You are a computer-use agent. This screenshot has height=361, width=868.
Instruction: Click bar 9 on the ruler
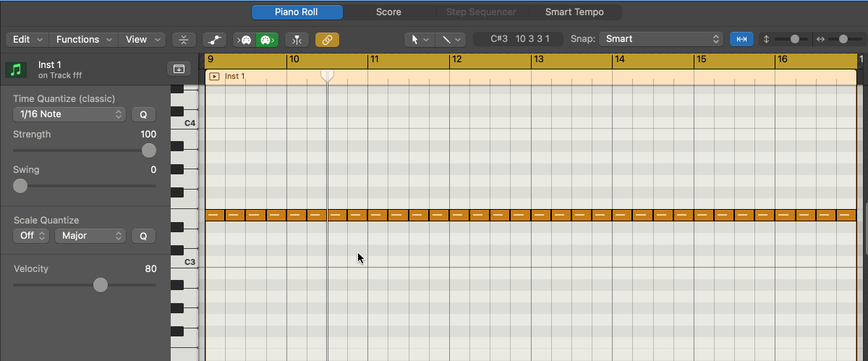210,60
